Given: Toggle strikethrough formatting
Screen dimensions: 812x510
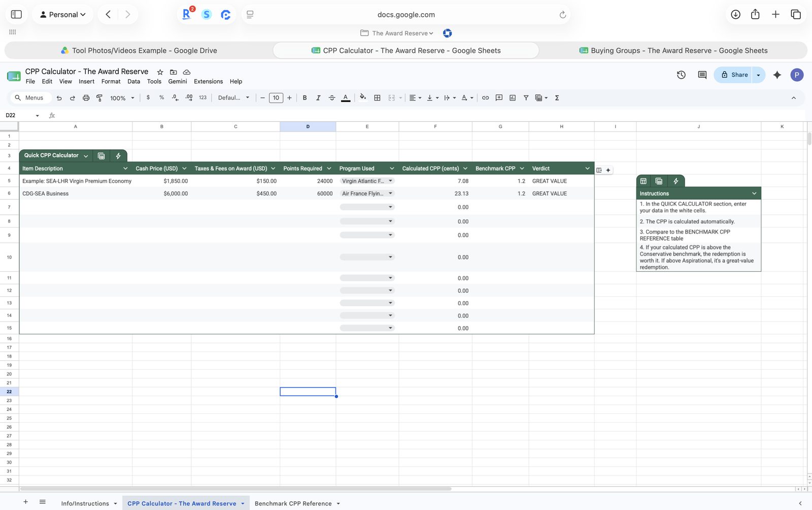Looking at the screenshot, I should tap(332, 98).
